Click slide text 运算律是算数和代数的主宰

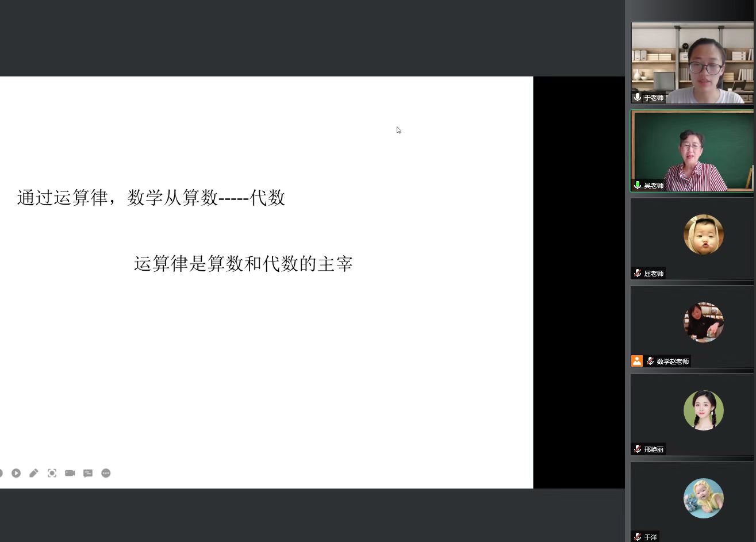[x=243, y=264]
